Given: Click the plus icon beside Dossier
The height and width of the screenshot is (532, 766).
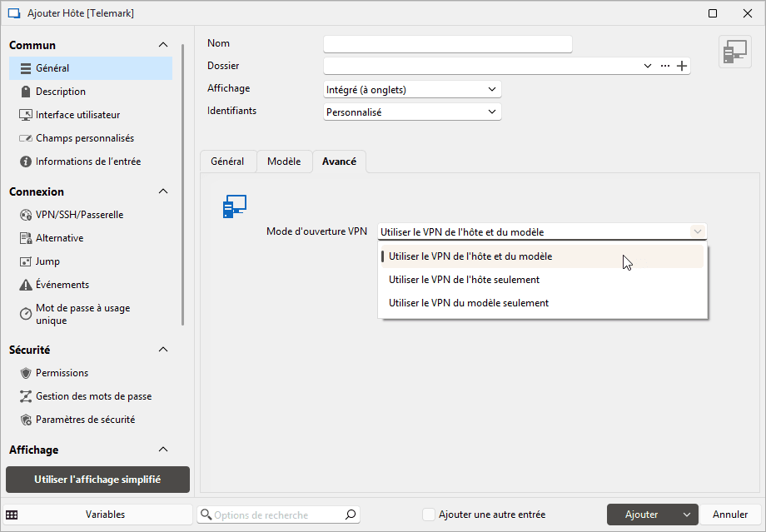Looking at the screenshot, I should 682,66.
